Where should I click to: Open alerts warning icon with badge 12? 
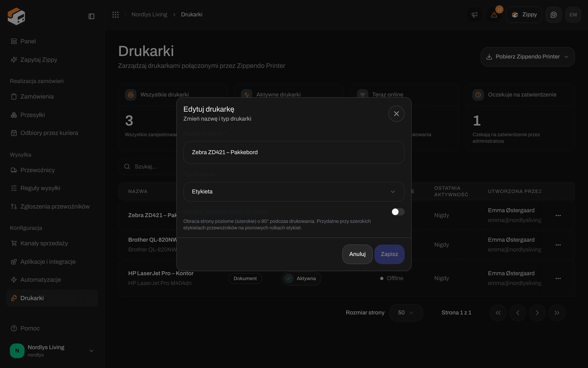(494, 15)
